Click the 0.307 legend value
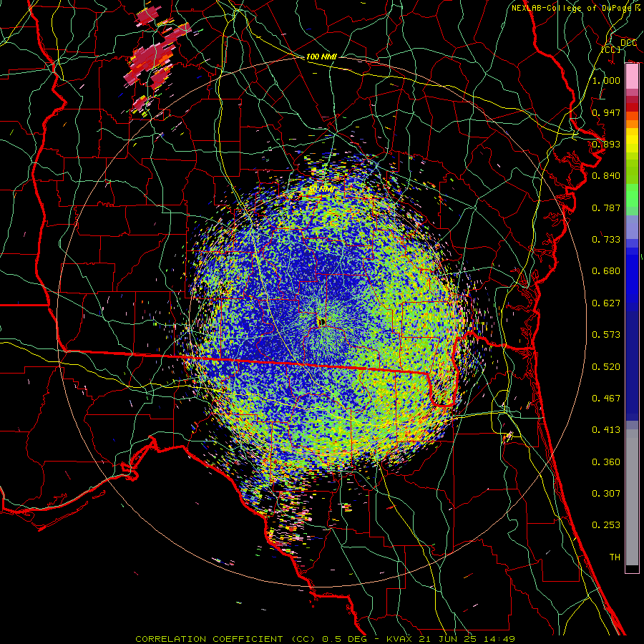The height and width of the screenshot is (644, 644). pos(606,494)
